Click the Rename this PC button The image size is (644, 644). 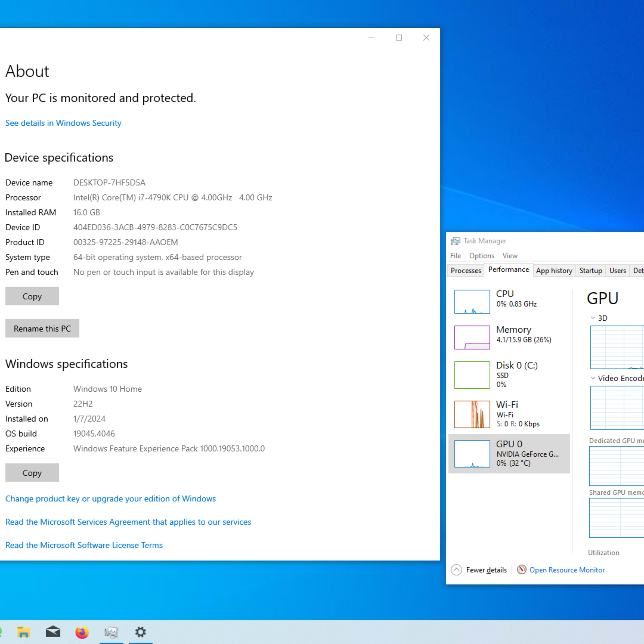point(42,328)
